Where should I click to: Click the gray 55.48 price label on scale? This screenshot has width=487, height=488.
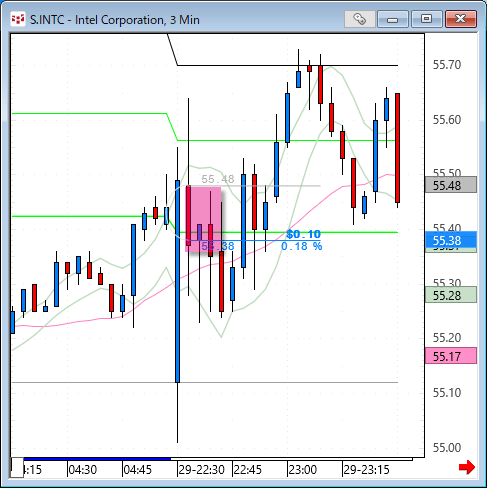pos(451,185)
